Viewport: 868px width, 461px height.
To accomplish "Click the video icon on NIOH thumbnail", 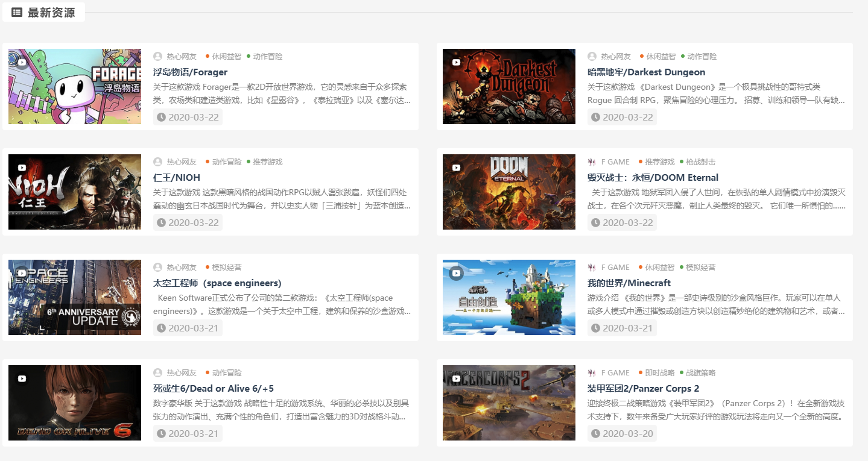I will tap(22, 168).
